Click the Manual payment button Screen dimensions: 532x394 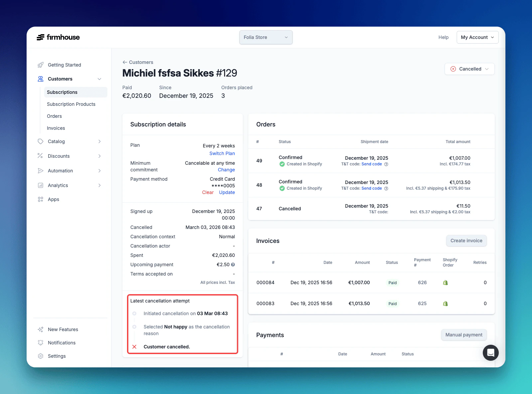[464, 335]
